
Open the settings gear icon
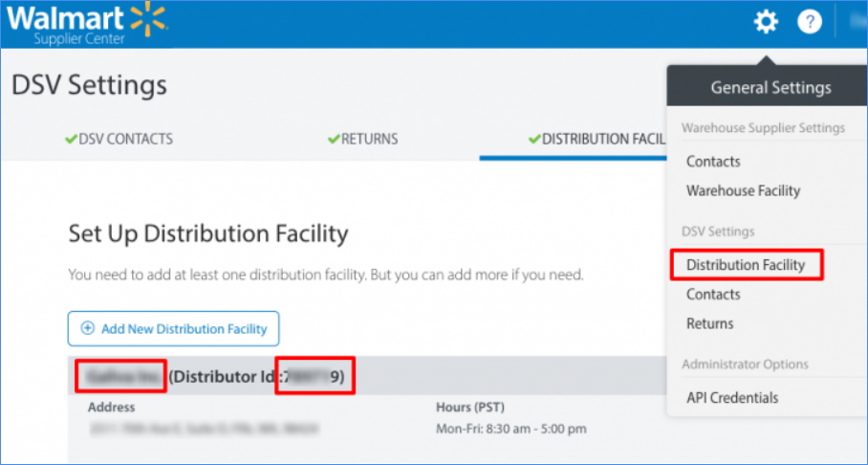766,22
